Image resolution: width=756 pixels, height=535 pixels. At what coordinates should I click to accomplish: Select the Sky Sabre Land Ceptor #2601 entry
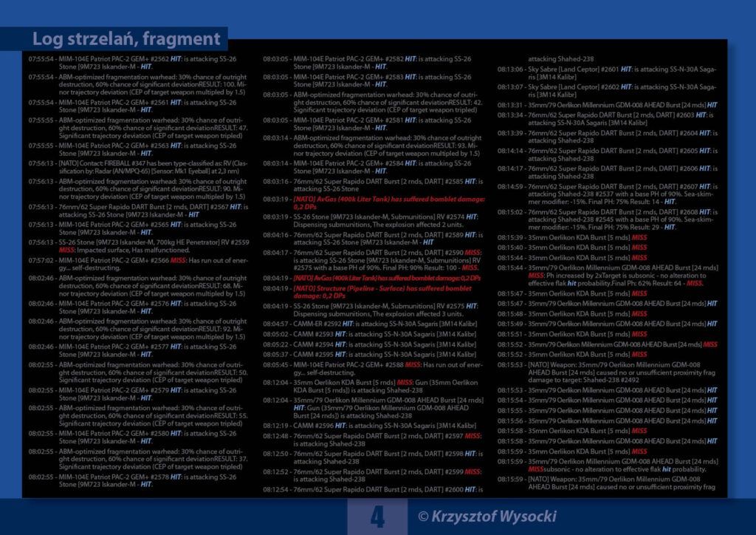coord(608,73)
